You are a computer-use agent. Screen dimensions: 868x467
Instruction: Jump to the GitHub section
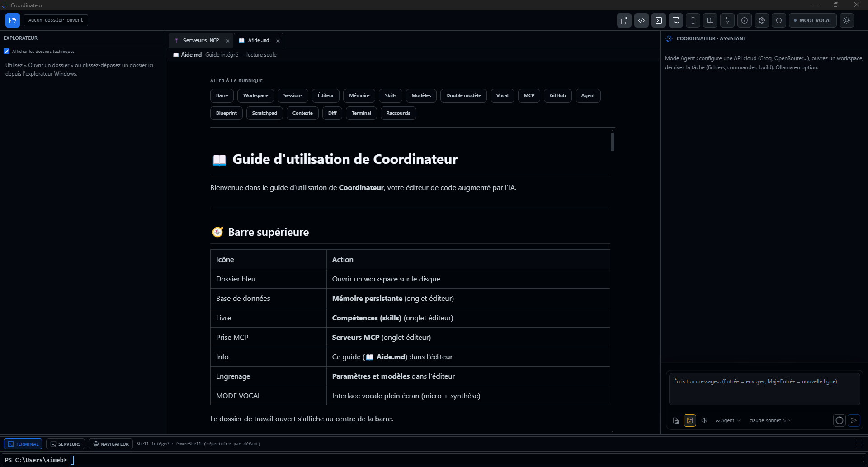(x=558, y=95)
